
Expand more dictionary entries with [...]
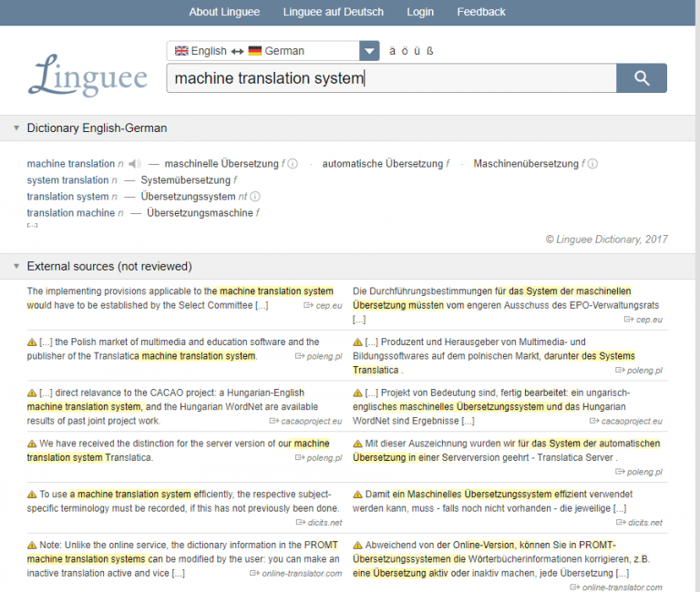pyautogui.click(x=32, y=225)
